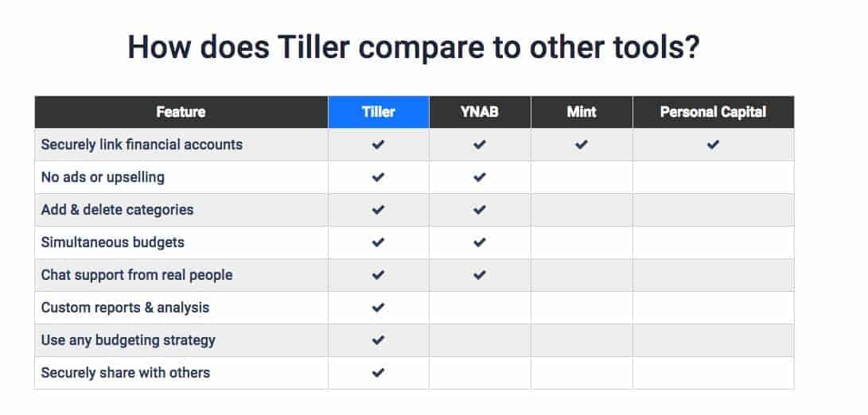
Task: Click the heading 'How does Tiller compare to other tools?'
Action: point(414,48)
